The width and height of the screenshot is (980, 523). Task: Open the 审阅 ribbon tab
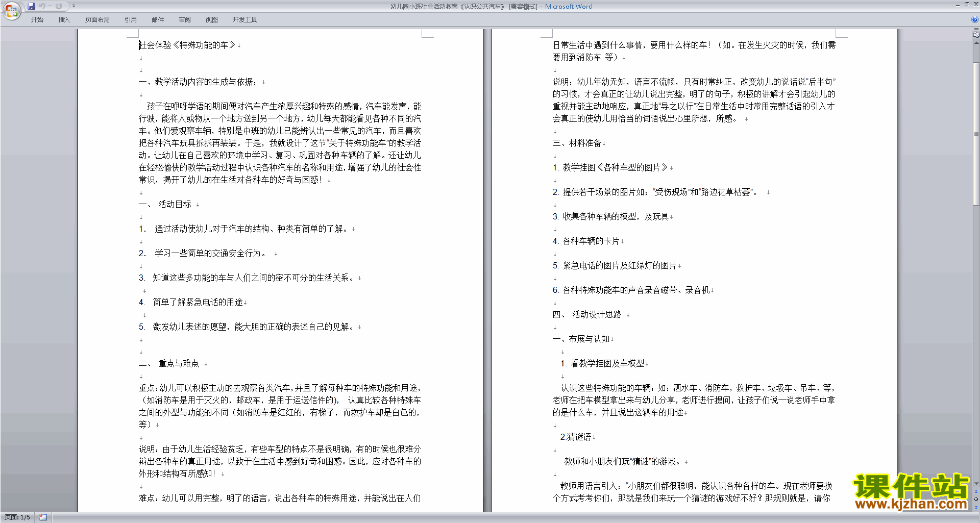(x=185, y=20)
